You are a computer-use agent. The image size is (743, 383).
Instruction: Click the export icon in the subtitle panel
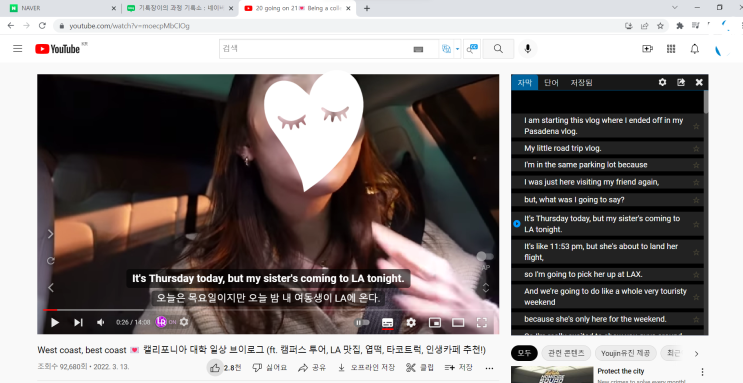tap(681, 82)
